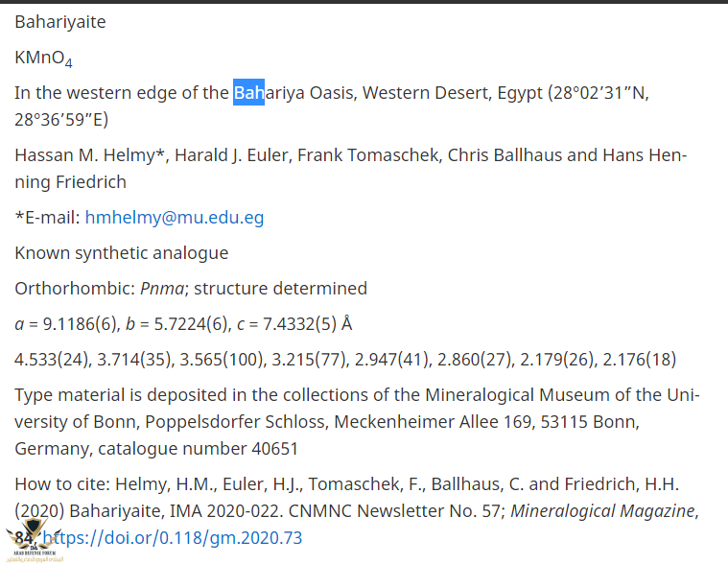728x564 pixels.
Task: Click the italic 'Mineralogical Magazine' text
Action: click(602, 510)
